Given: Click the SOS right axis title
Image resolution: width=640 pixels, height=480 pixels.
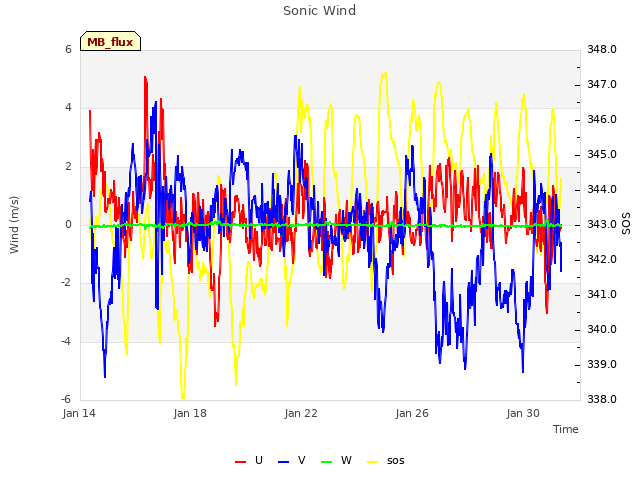Looking at the screenshot, I should 626,224.
